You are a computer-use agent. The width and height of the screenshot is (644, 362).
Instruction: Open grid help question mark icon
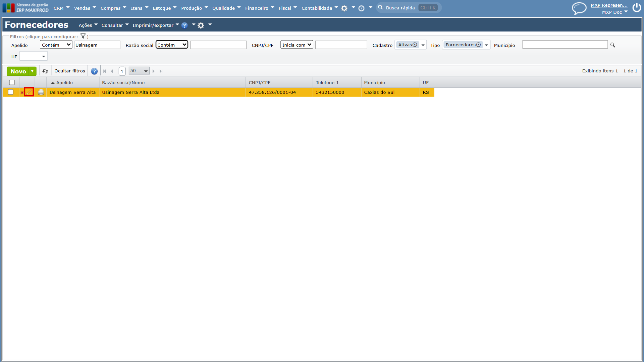[x=94, y=71]
